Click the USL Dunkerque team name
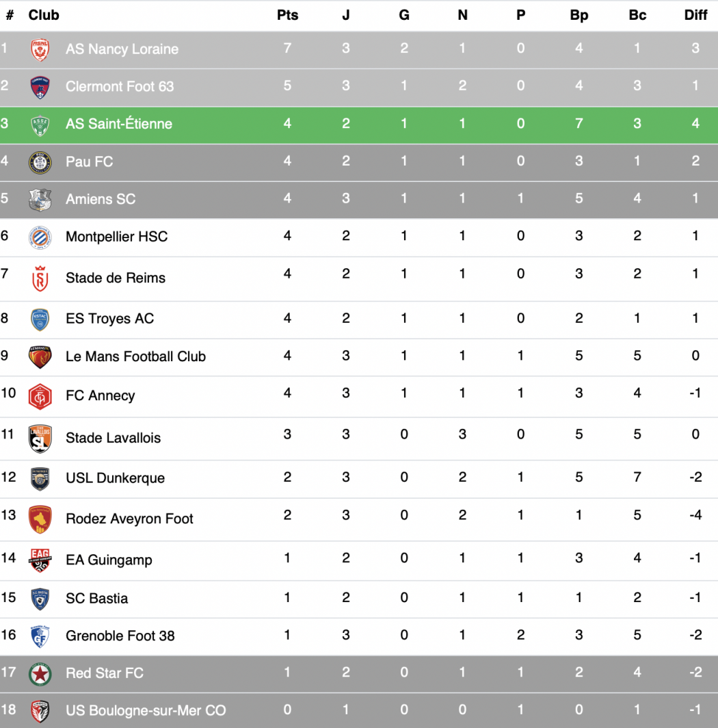Image resolution: width=718 pixels, height=728 pixels. click(x=115, y=478)
